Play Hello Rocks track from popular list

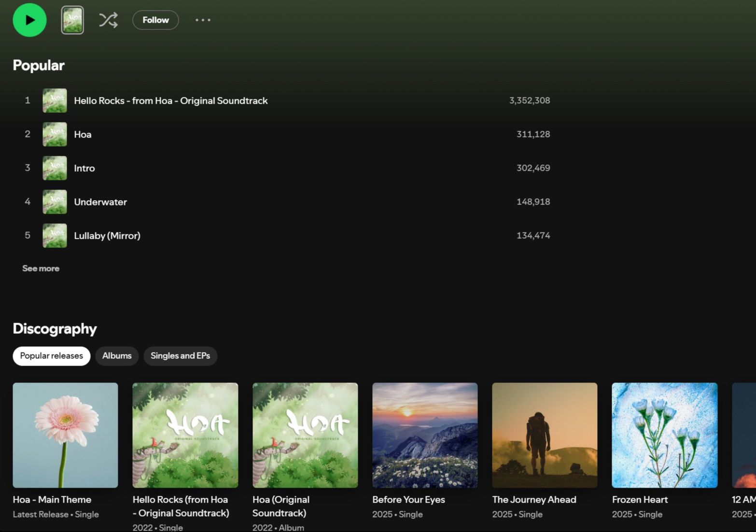tap(170, 100)
